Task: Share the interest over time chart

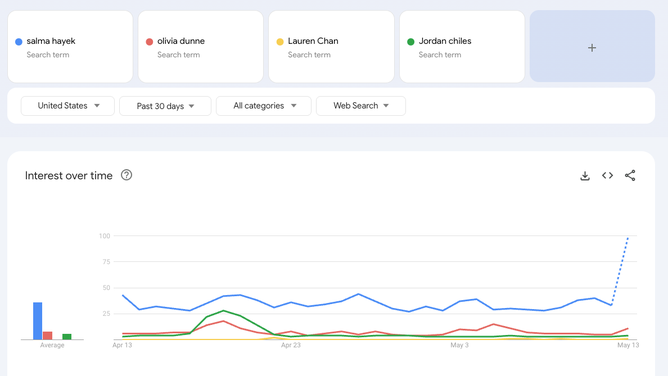Action: tap(630, 175)
